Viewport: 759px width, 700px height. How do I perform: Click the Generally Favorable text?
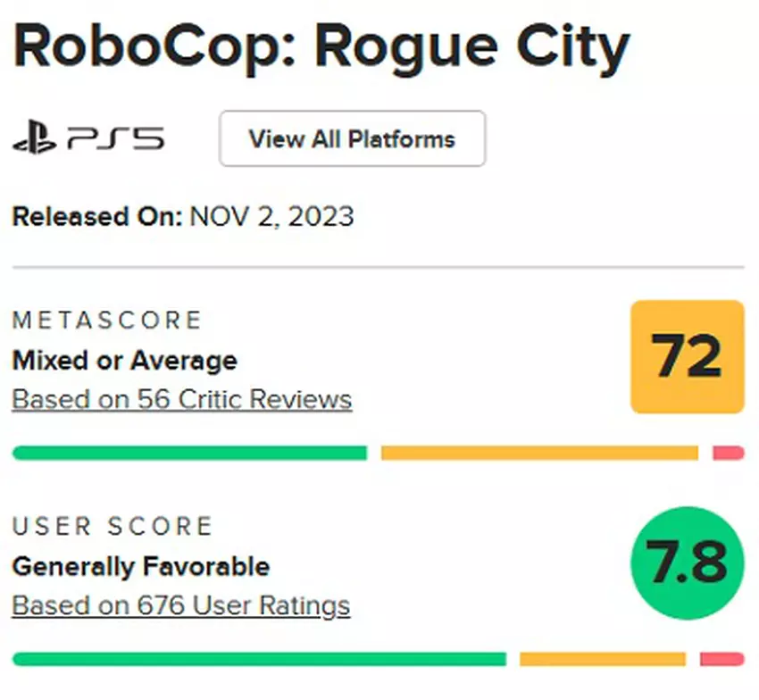(141, 566)
